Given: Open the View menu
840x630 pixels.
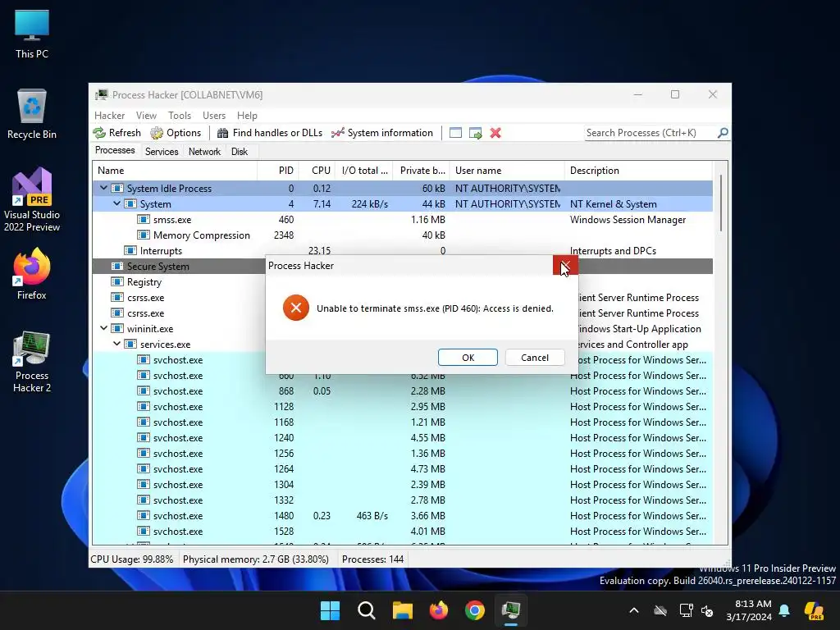Looking at the screenshot, I should [x=146, y=116].
